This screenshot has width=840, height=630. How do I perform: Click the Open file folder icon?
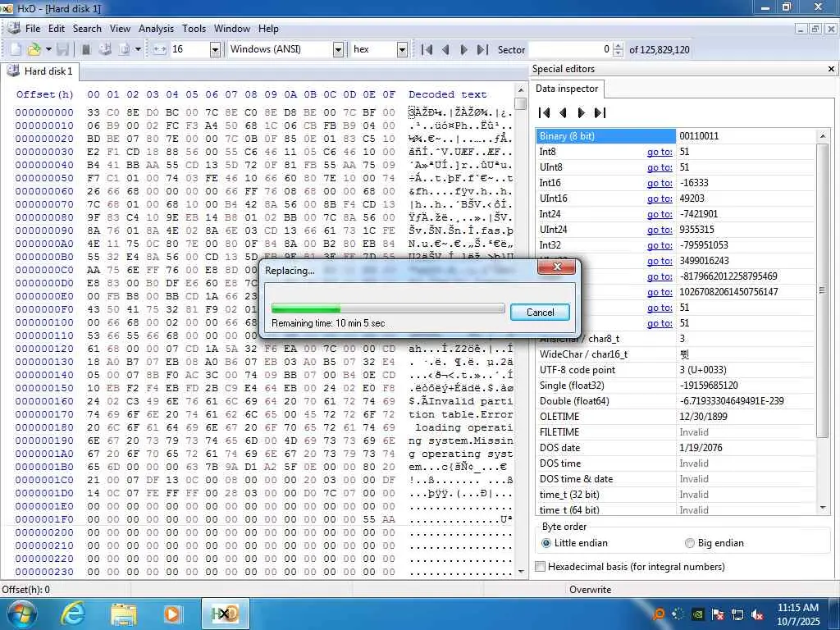click(x=34, y=49)
